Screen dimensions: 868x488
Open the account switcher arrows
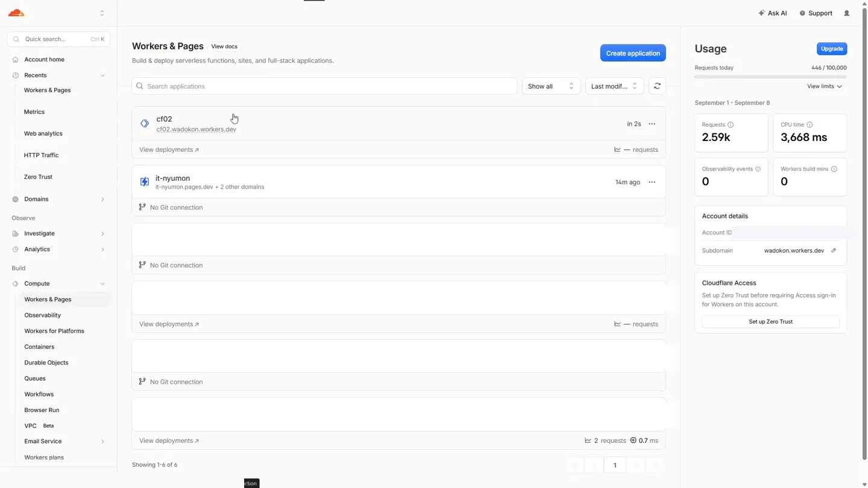pos(102,13)
